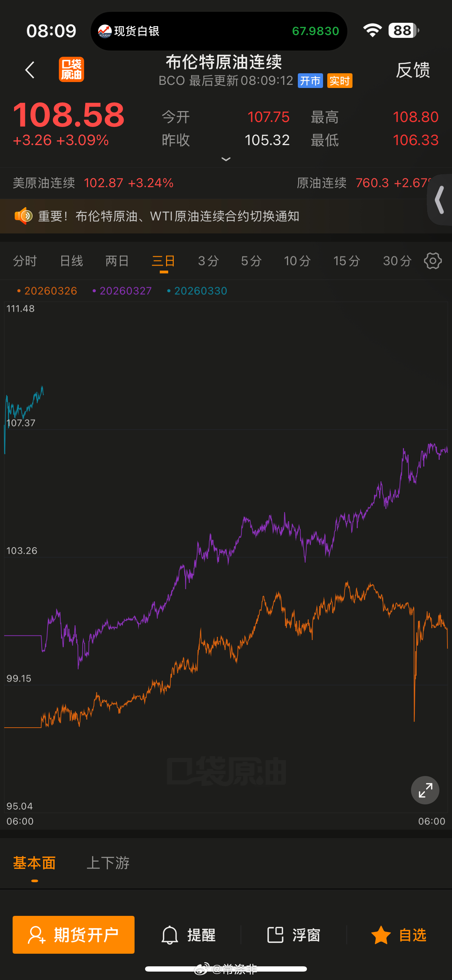Viewport: 452px width, 980px height.
Task: Switch to 30分 chart tab
Action: click(397, 261)
